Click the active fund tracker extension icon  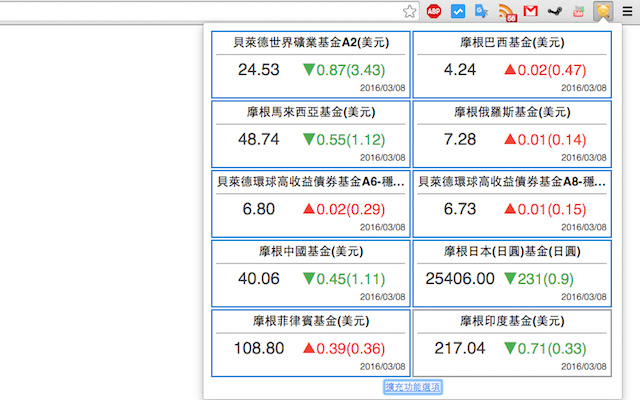click(603, 11)
